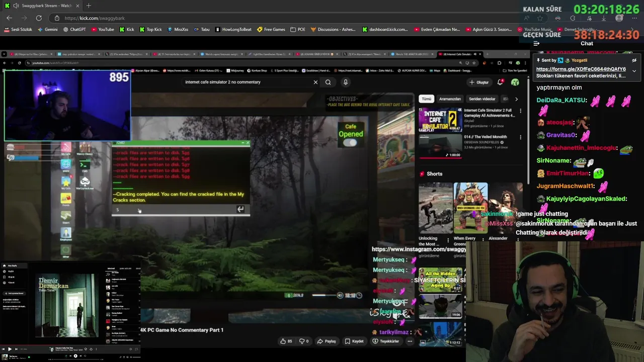Open the HowLongToBeat bookmark
644x362 pixels.
coord(233,30)
